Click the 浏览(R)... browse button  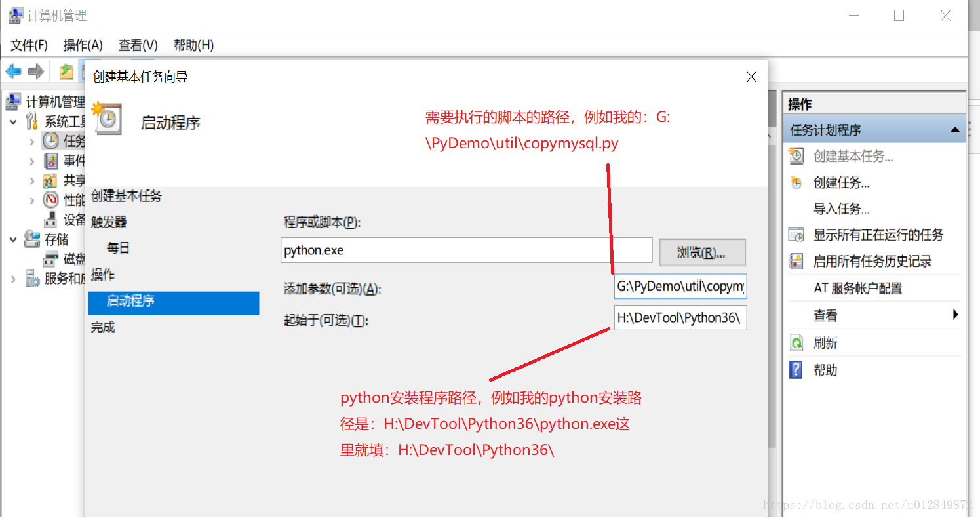[702, 252]
